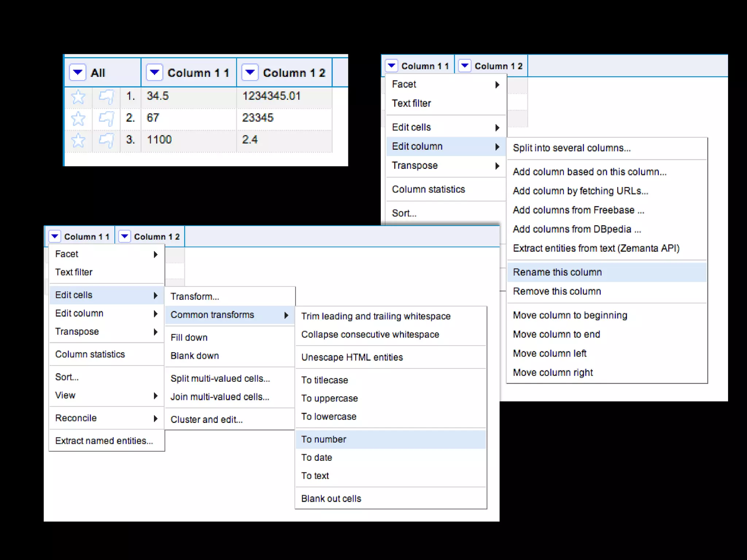
Task: Click the Column 1 2 arrow icon in the bottom-left panel
Action: 124,236
